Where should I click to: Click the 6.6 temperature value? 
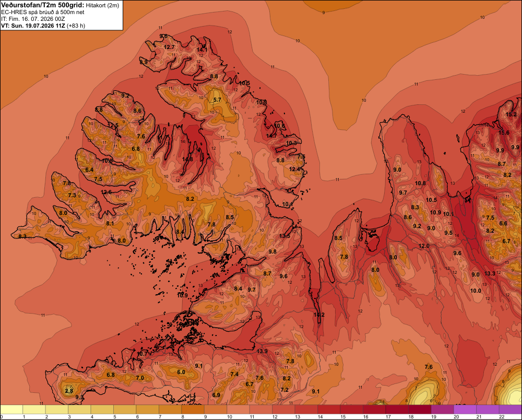(503, 223)
